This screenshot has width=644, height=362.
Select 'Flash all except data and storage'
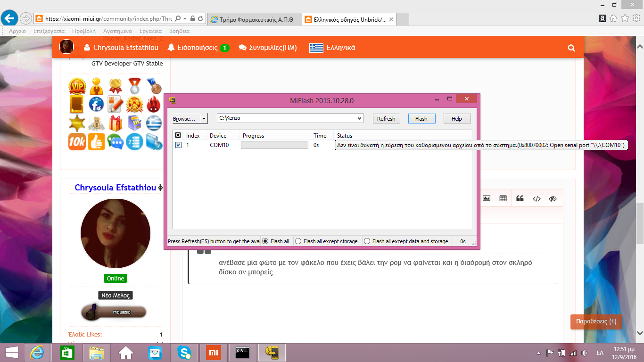point(367,241)
